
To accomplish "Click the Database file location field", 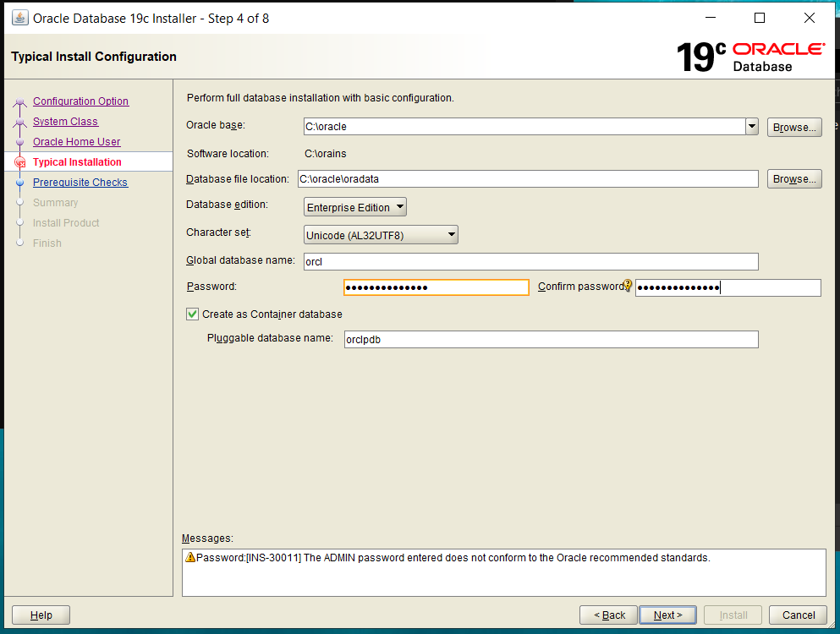I will (x=528, y=179).
